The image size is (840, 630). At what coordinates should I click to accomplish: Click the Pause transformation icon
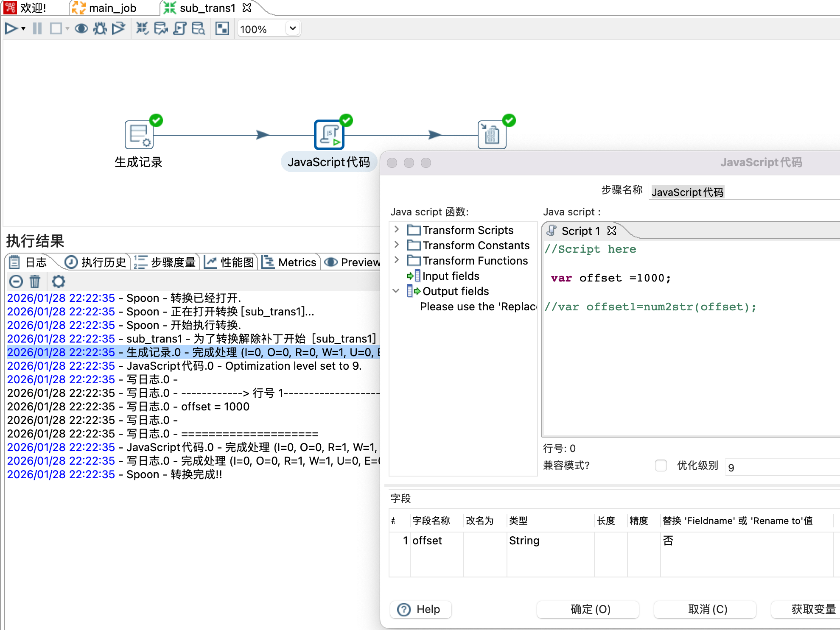click(37, 29)
